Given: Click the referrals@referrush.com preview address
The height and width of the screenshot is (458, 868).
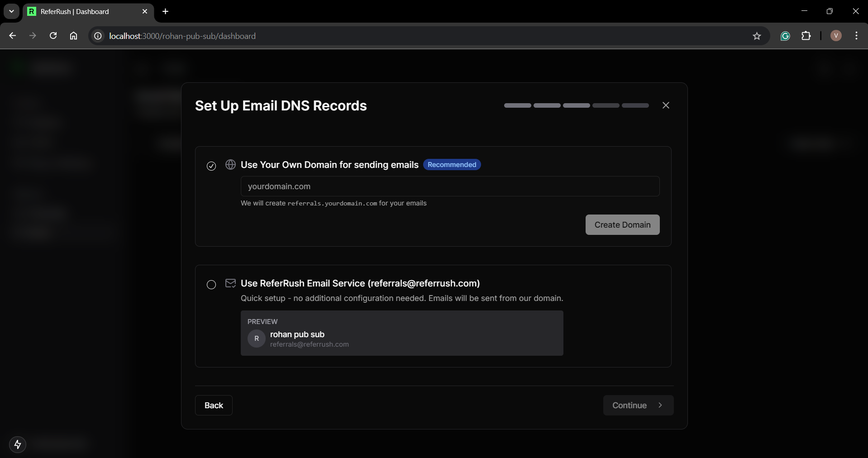Looking at the screenshot, I should click(310, 344).
